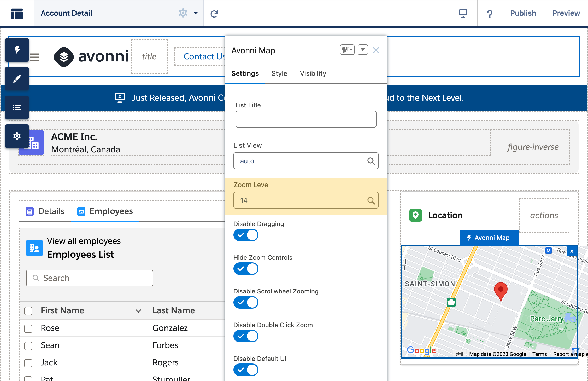Switch to the Style tab
Viewport: 588px width, 381px height.
coord(279,73)
